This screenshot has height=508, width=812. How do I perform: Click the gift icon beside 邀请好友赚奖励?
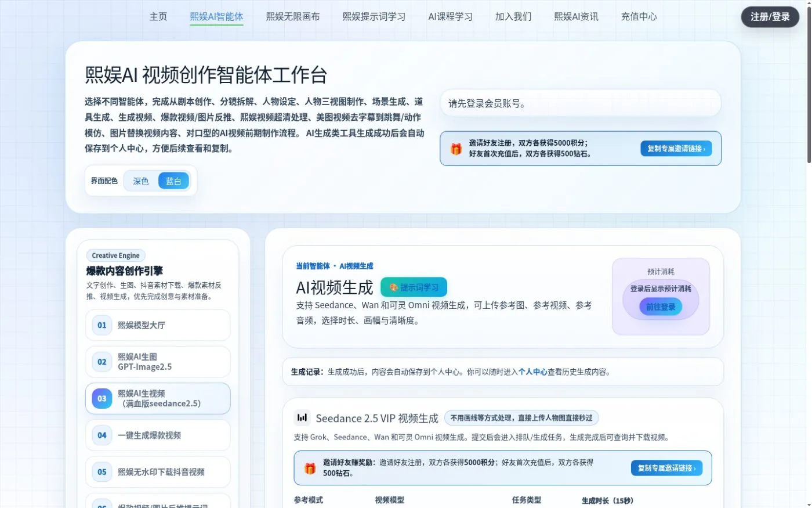(x=310, y=468)
